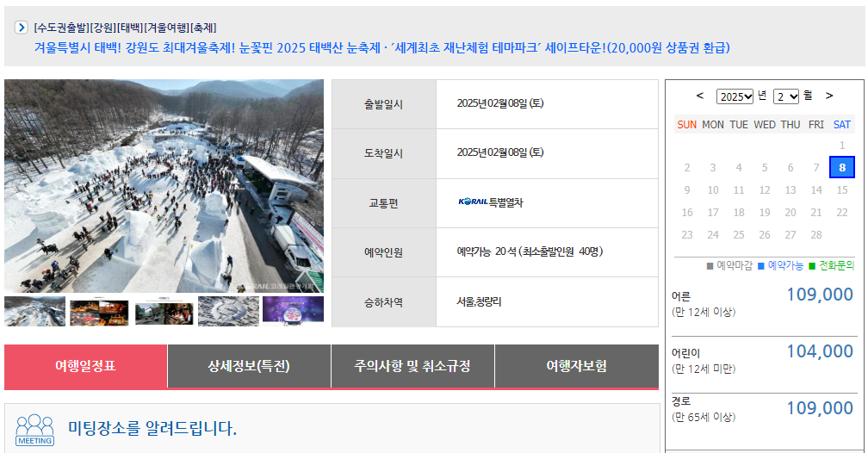Click the 어린이 (만 12세 미만) label

(x=704, y=361)
